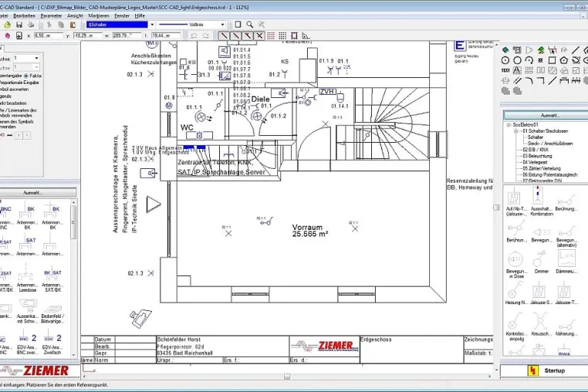Open the Parameter menu
Image resolution: width=588 pixels, height=392 pixels.
(x=51, y=15)
